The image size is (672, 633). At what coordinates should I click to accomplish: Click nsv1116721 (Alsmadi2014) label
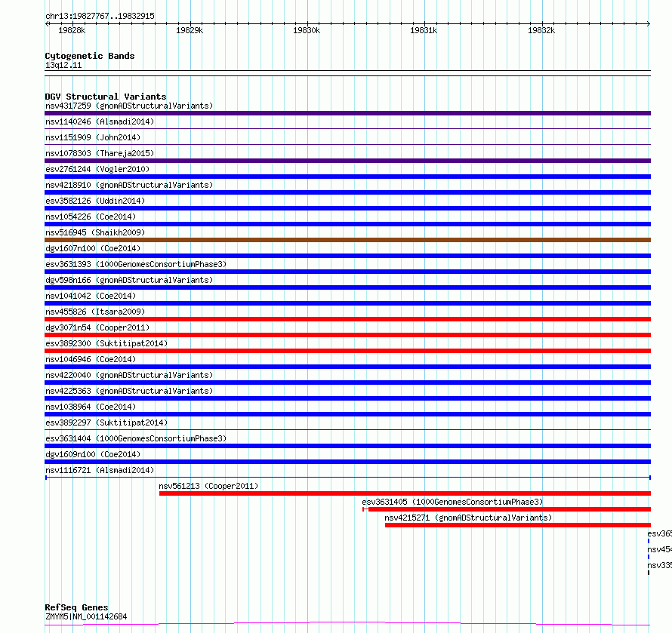[x=100, y=470]
